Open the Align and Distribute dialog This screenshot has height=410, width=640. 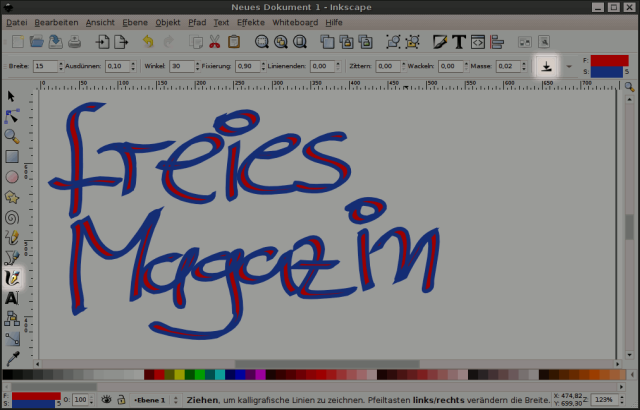pos(497,42)
